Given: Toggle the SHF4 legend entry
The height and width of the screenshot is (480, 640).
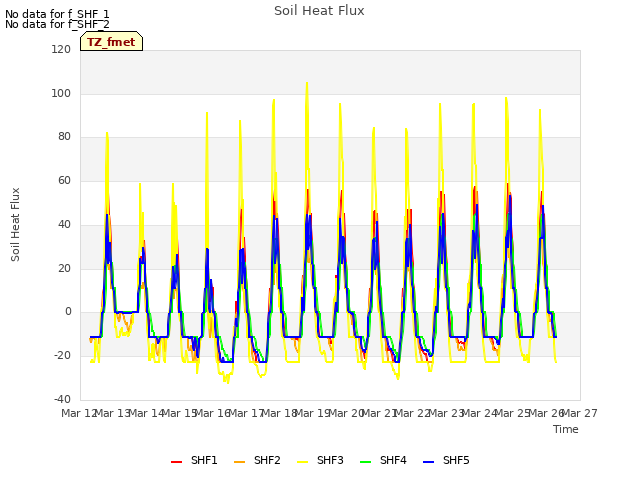Looking at the screenshot, I should [383, 460].
